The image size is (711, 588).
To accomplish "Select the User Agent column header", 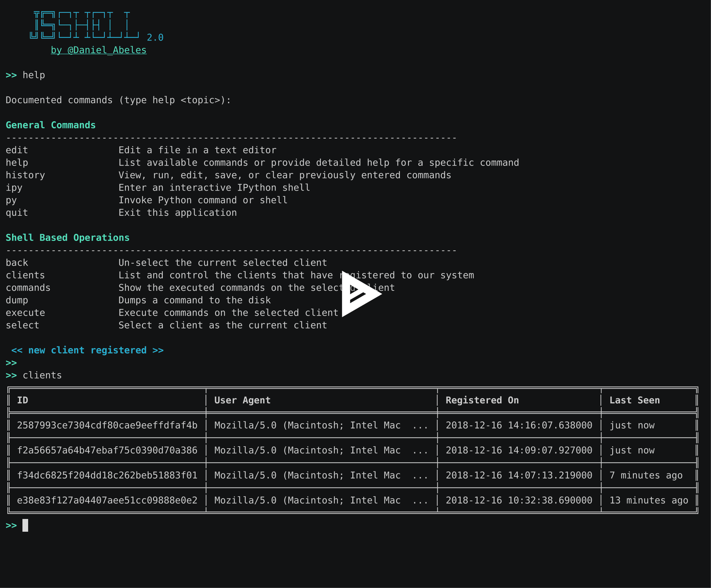I will tap(242, 400).
